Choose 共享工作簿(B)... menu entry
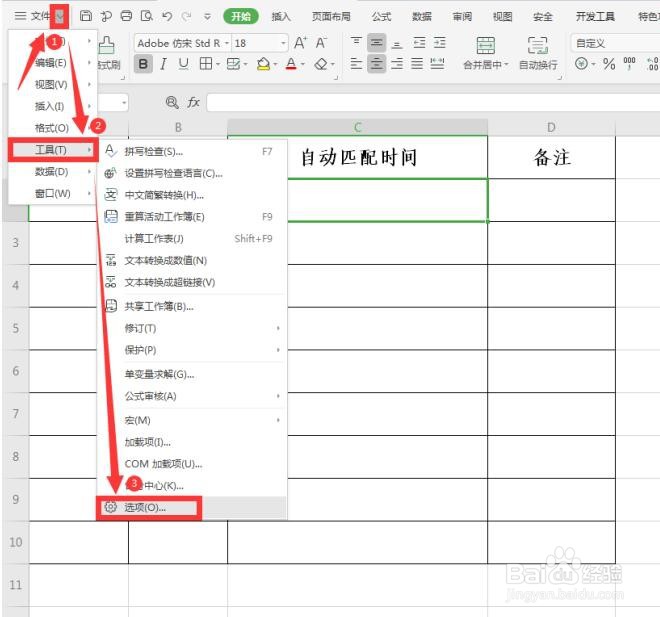The width and height of the screenshot is (660, 617). point(192,306)
